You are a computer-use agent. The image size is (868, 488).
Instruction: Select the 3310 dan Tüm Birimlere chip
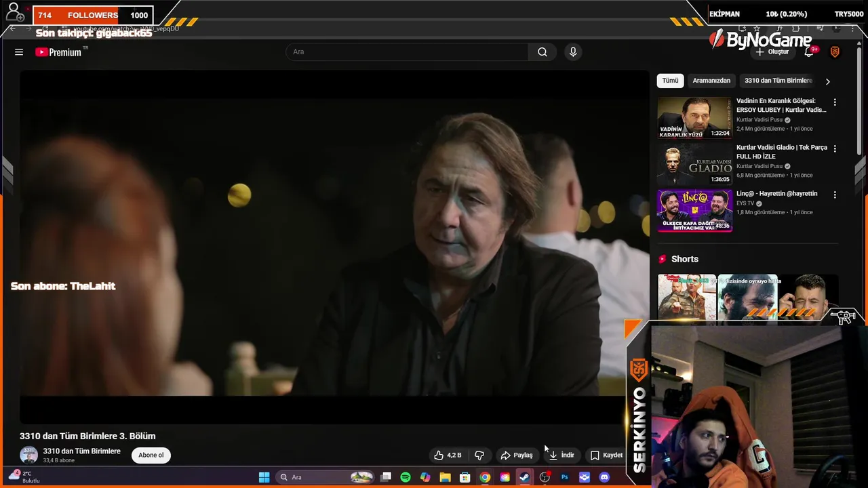778,81
